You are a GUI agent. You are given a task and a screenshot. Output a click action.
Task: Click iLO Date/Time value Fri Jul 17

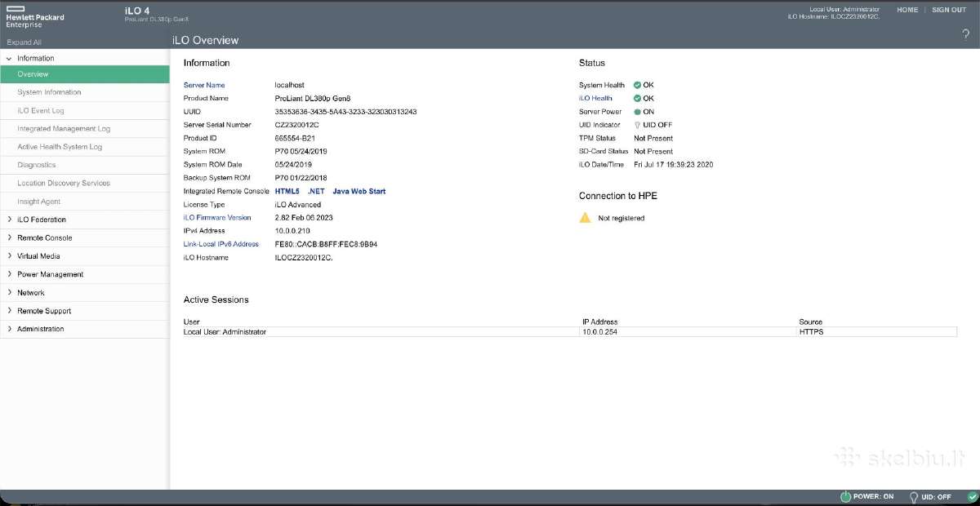click(674, 164)
